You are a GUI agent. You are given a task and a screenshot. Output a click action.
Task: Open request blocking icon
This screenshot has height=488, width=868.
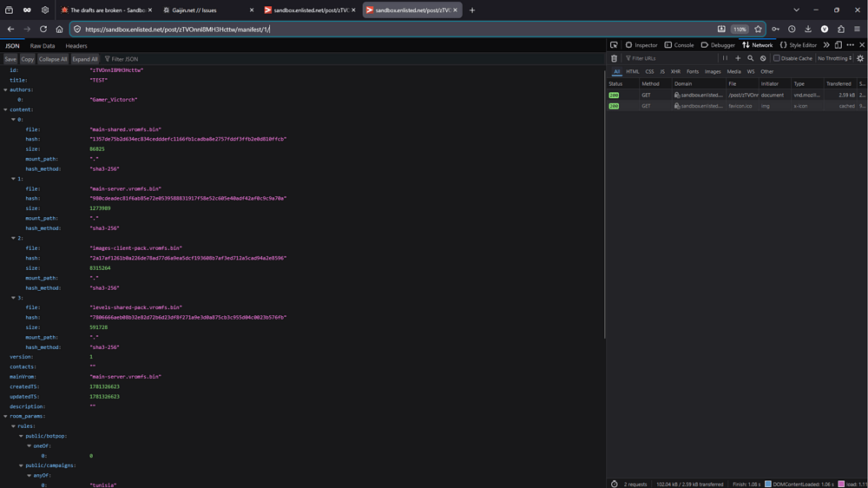point(763,59)
